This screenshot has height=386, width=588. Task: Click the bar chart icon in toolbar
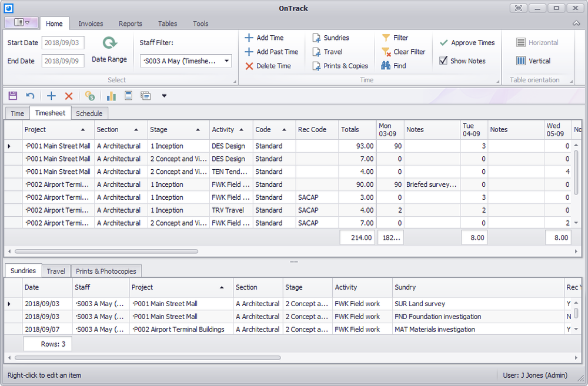[111, 96]
